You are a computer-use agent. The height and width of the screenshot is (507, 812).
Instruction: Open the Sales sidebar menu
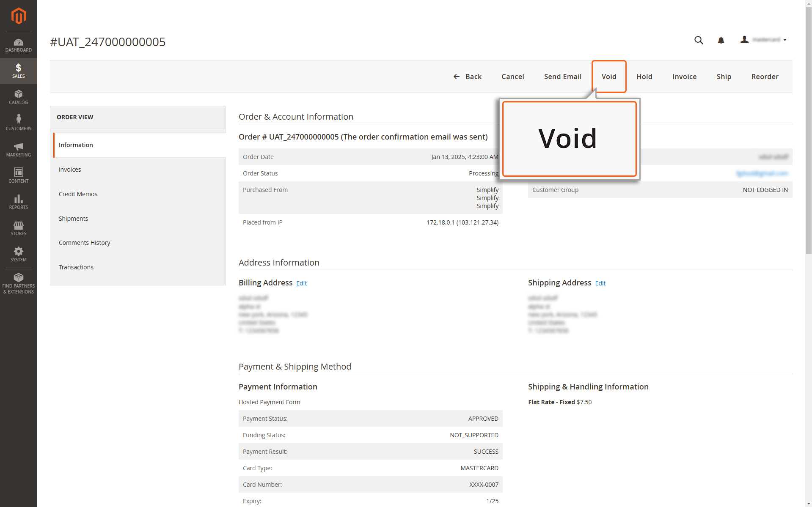coord(19,71)
